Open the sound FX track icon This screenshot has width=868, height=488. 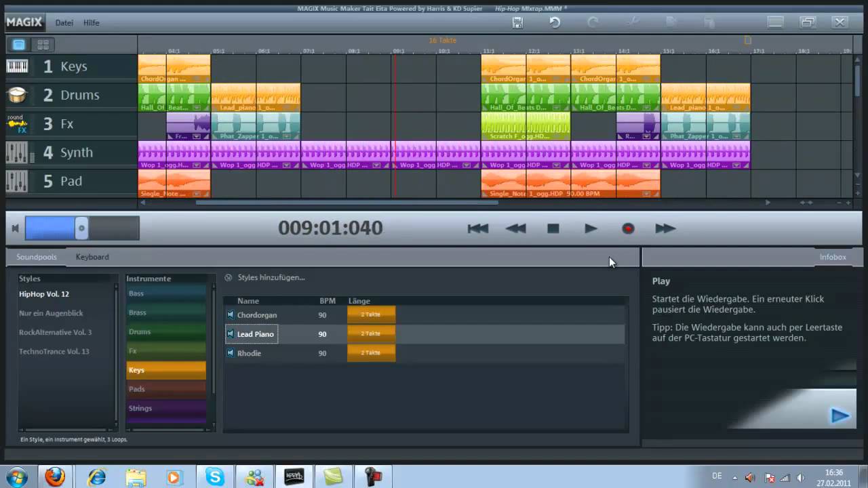[17, 124]
